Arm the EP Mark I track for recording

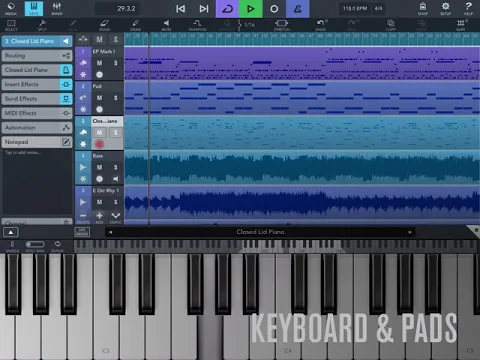(99, 75)
